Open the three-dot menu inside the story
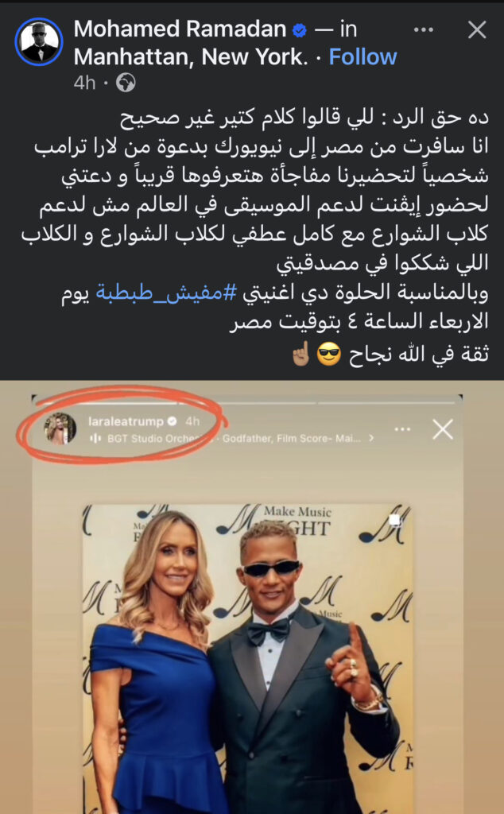The width and height of the screenshot is (504, 814). coord(402,429)
